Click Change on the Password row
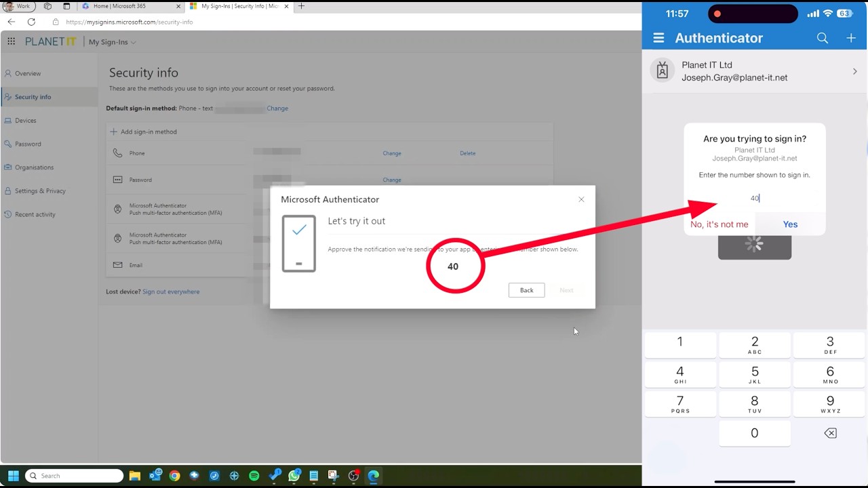The height and width of the screenshot is (488, 868). point(392,180)
